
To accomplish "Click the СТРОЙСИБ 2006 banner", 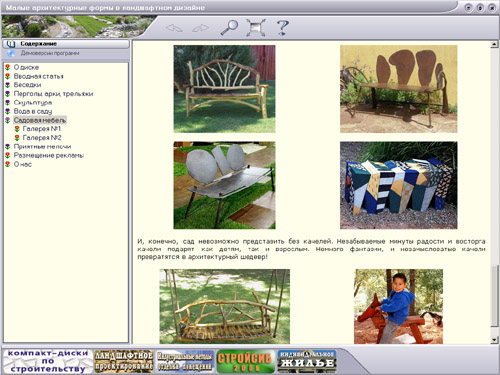I will [245, 361].
